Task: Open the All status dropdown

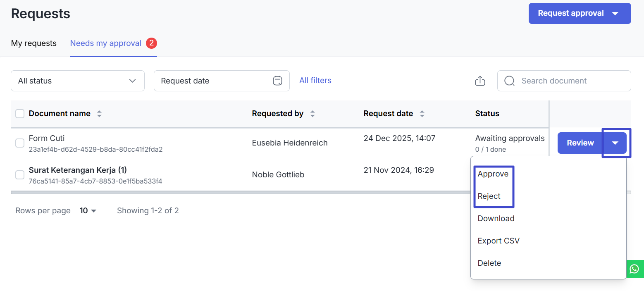Action: pos(77,81)
